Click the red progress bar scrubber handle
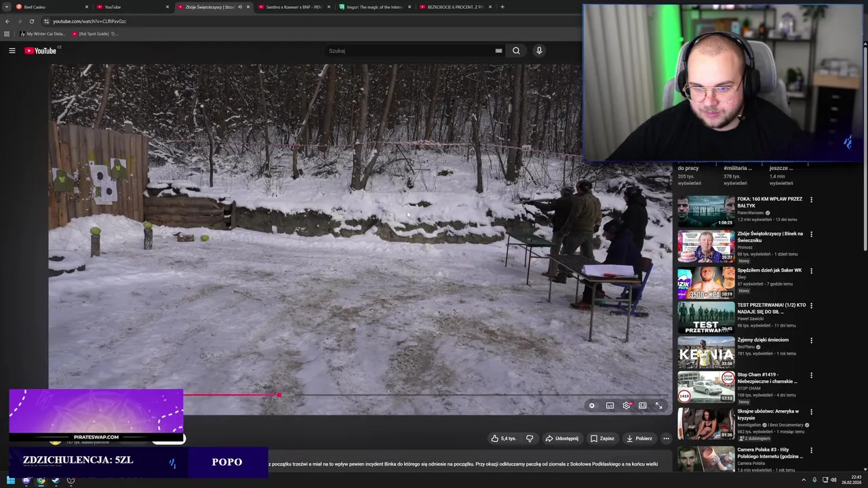This screenshot has height=488, width=868. point(279,394)
